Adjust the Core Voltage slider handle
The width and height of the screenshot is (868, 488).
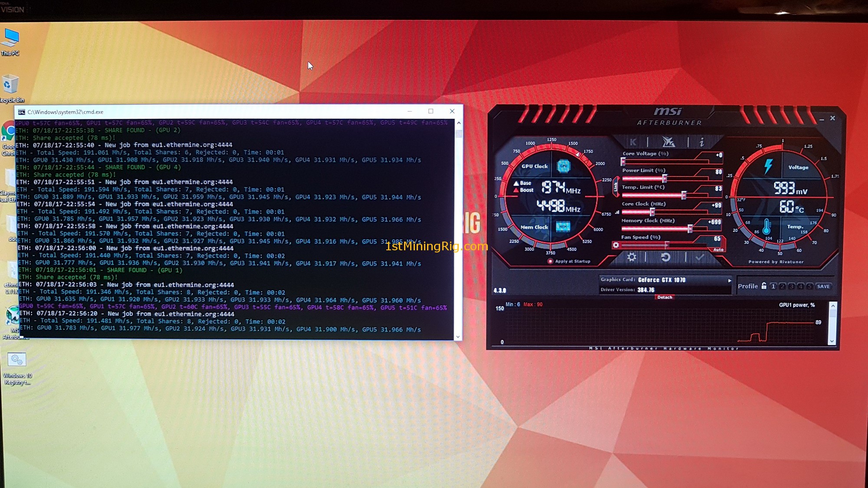pos(623,162)
